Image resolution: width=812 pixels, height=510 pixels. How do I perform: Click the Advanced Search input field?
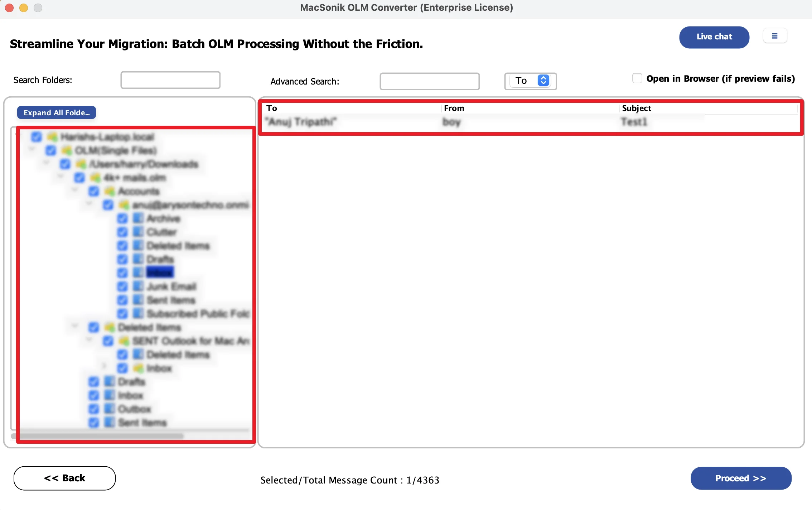tap(429, 81)
